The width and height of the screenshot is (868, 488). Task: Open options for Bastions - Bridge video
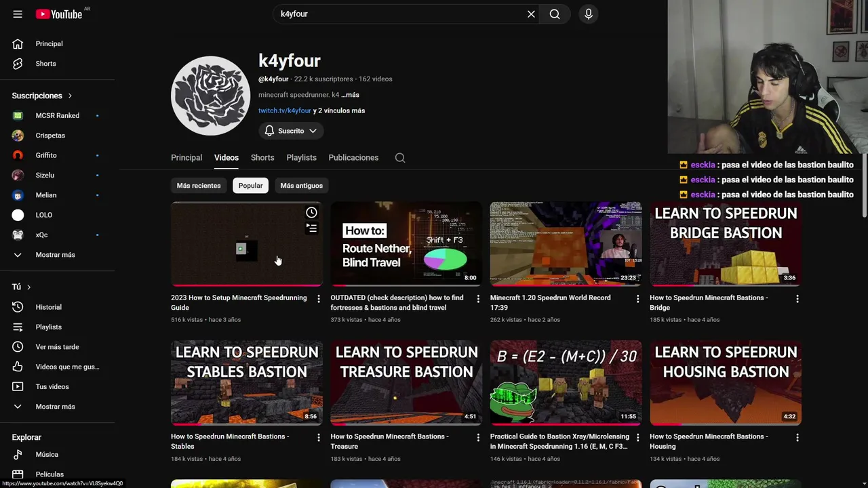[x=797, y=299]
